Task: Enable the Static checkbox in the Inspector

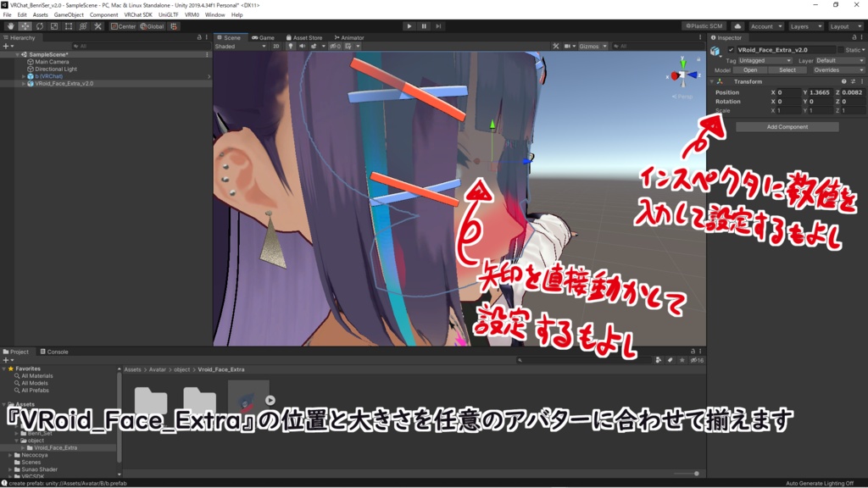Action: click(x=841, y=49)
